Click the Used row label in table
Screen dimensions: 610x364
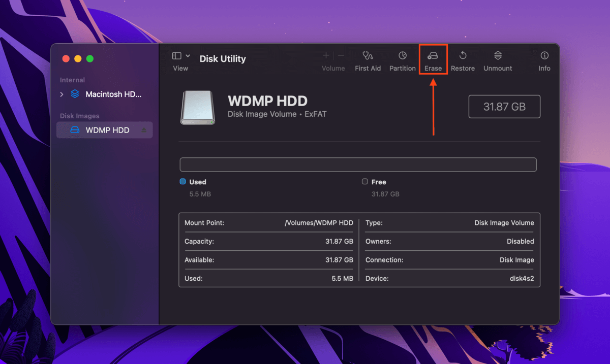(194, 278)
